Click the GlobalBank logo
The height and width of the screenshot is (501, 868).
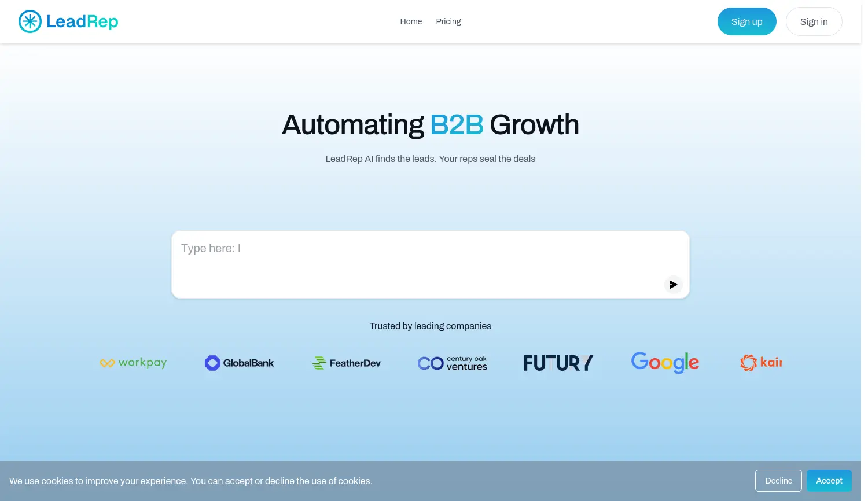240,363
